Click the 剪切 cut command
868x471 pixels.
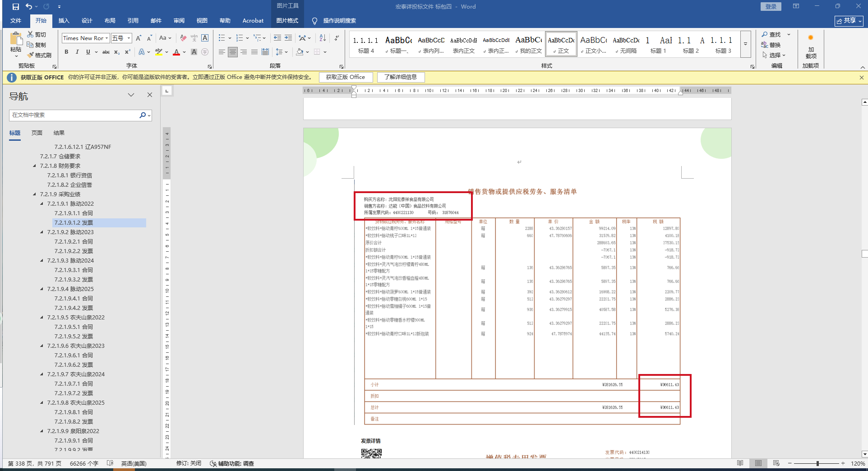point(37,34)
